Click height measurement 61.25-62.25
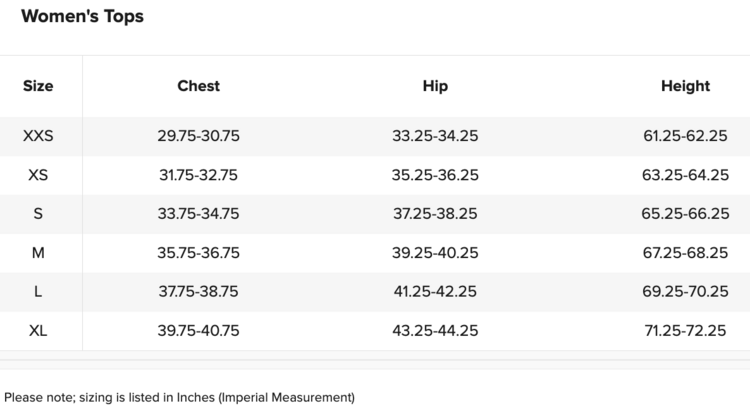This screenshot has height=413, width=750. click(x=685, y=136)
